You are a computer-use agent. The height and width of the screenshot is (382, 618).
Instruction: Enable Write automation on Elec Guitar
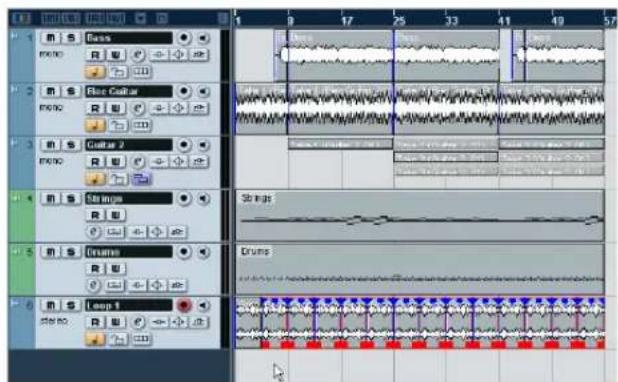pos(115,108)
